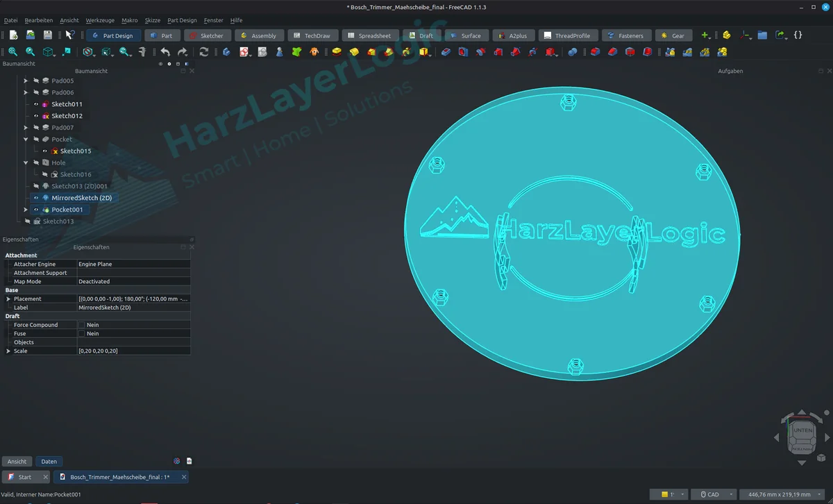Viewport: 833px width, 504px height.
Task: Click the Open file icon
Action: click(x=31, y=35)
